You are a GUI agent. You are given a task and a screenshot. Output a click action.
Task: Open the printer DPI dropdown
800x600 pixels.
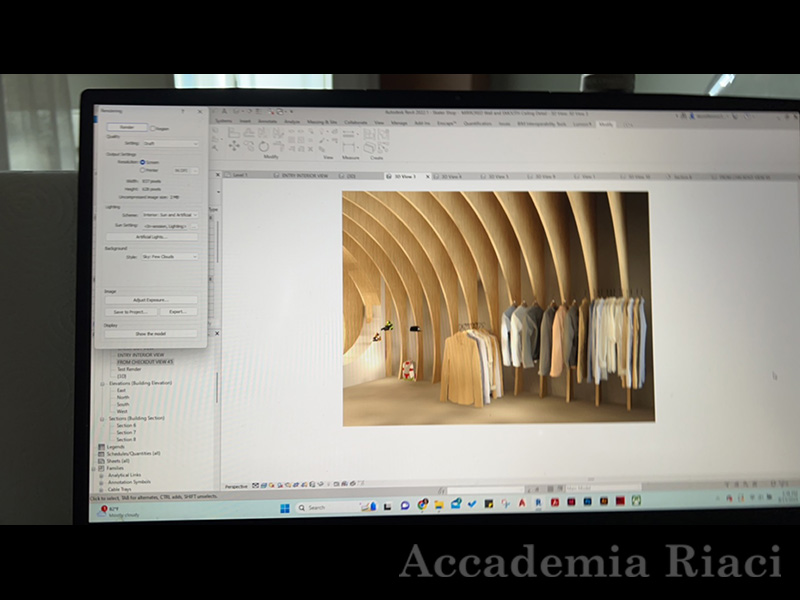coord(186,170)
